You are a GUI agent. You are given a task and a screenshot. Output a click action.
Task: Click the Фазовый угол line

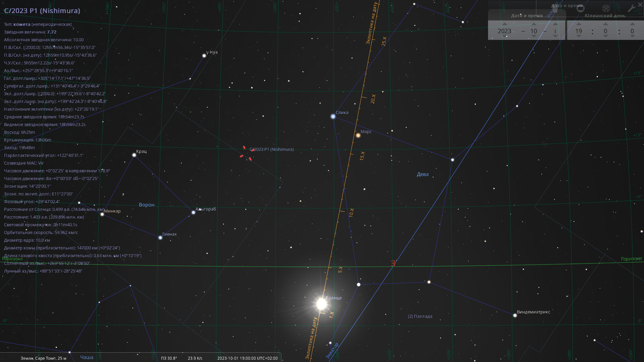point(32,202)
